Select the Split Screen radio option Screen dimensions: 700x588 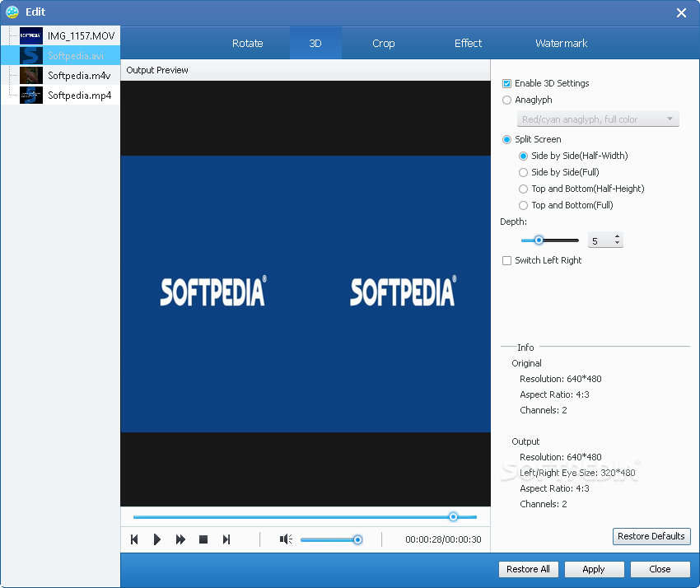(x=506, y=139)
